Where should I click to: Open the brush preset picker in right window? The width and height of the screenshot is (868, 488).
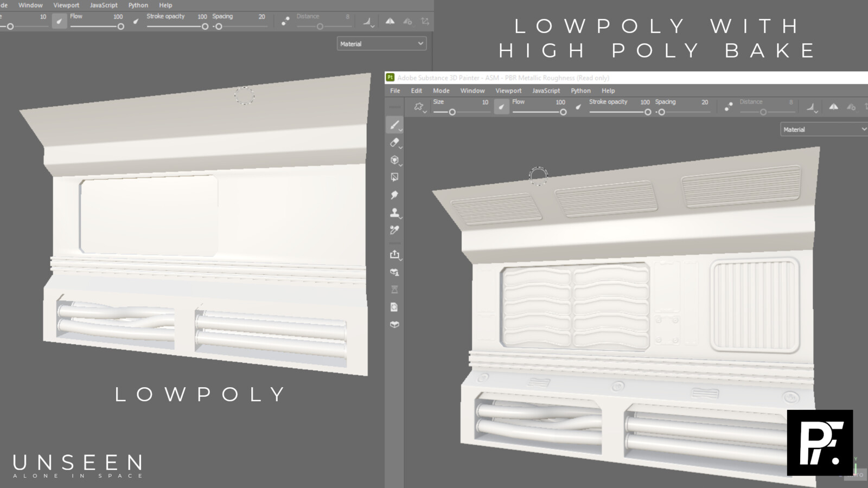coord(419,107)
